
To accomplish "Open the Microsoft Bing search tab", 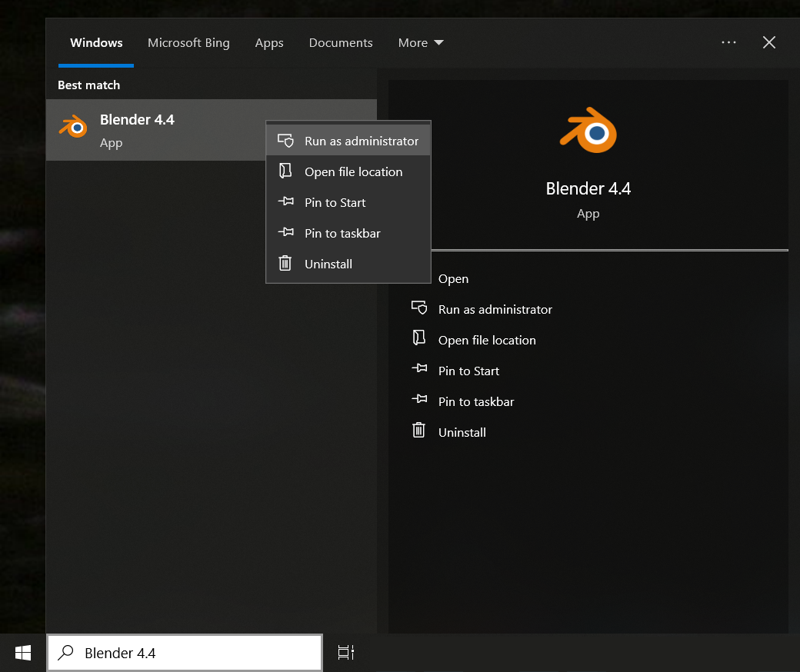I will [x=188, y=43].
